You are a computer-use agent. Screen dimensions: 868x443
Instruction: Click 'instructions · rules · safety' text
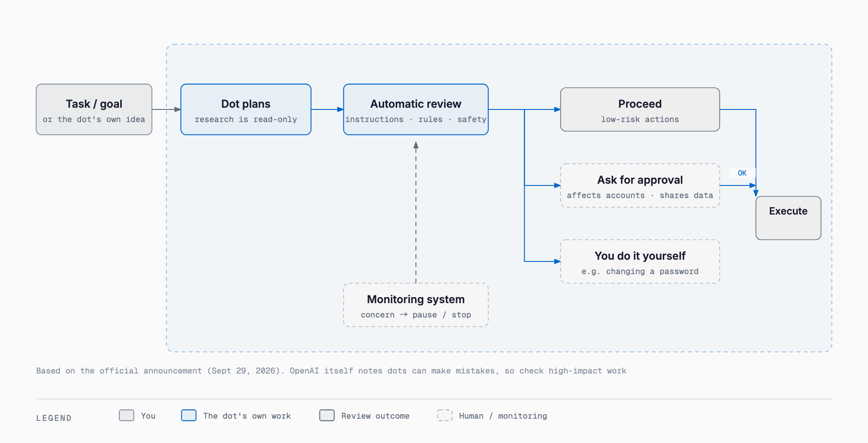click(x=416, y=119)
